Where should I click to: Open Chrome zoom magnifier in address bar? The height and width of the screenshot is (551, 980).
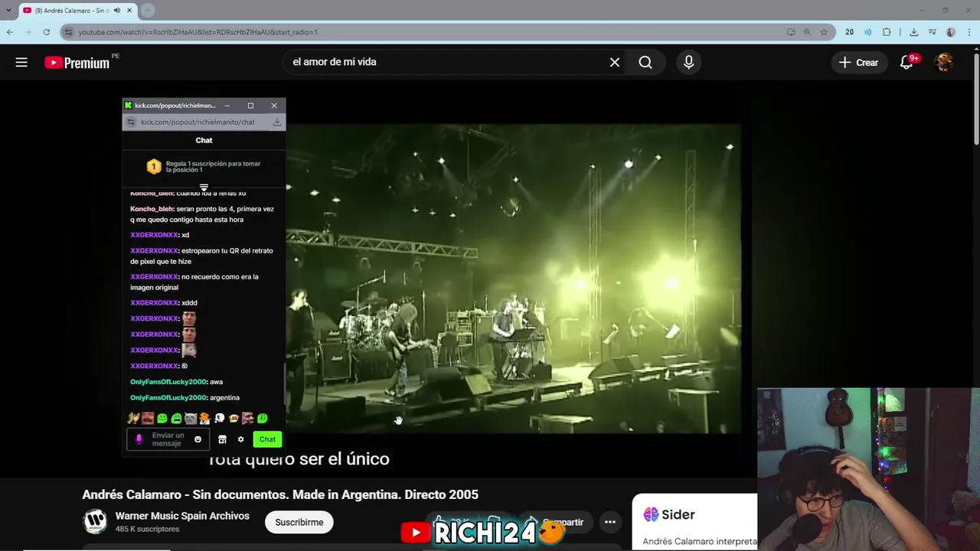pyautogui.click(x=807, y=32)
